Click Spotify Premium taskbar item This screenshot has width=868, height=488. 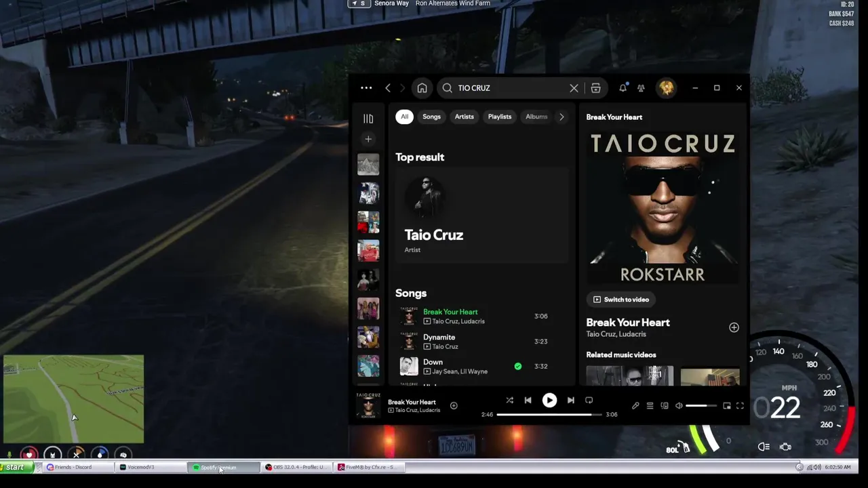coord(224,467)
